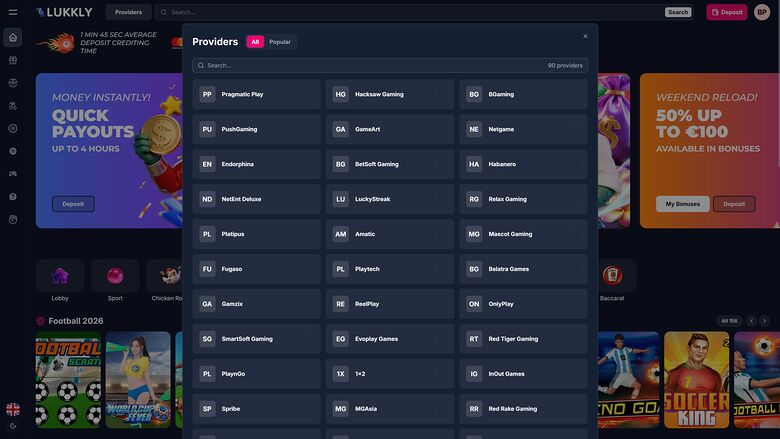Toggle the moon dark mode icon
This screenshot has width=780, height=439.
13,426
